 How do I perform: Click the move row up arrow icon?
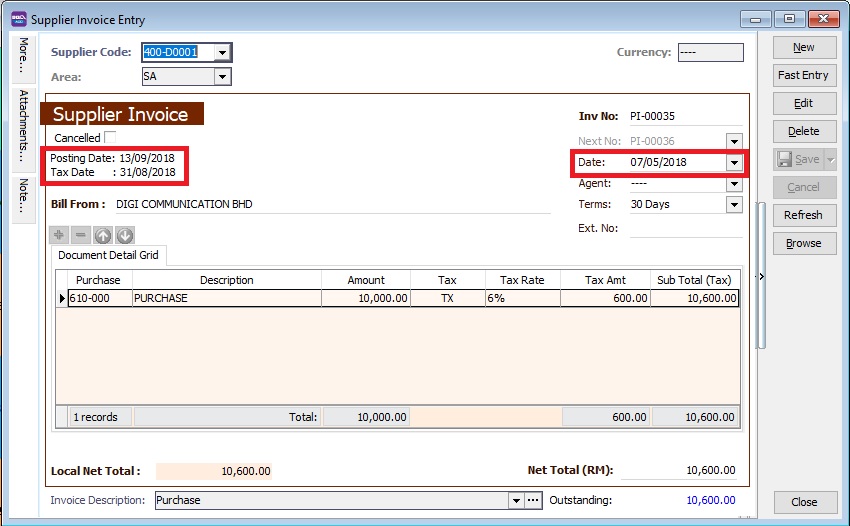click(x=103, y=236)
